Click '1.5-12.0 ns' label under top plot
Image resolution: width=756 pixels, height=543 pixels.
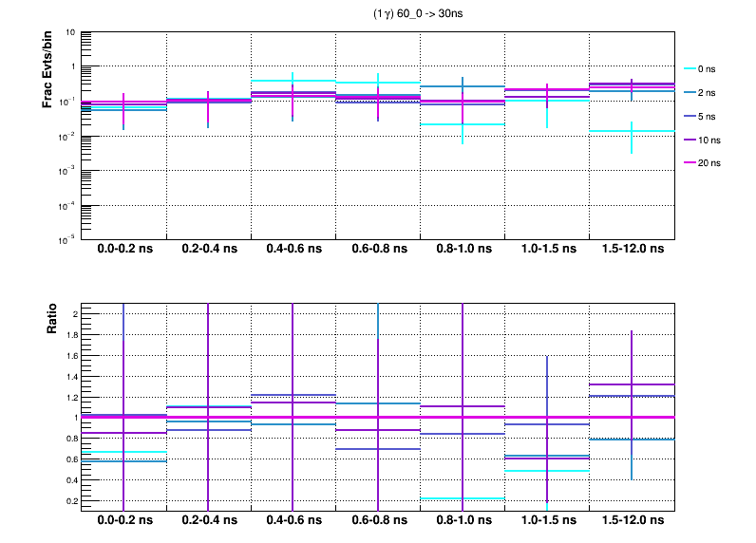tap(632, 250)
